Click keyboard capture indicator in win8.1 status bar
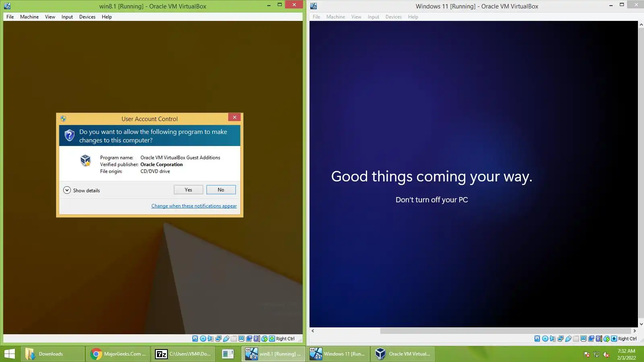The image size is (644, 362). pos(272,339)
